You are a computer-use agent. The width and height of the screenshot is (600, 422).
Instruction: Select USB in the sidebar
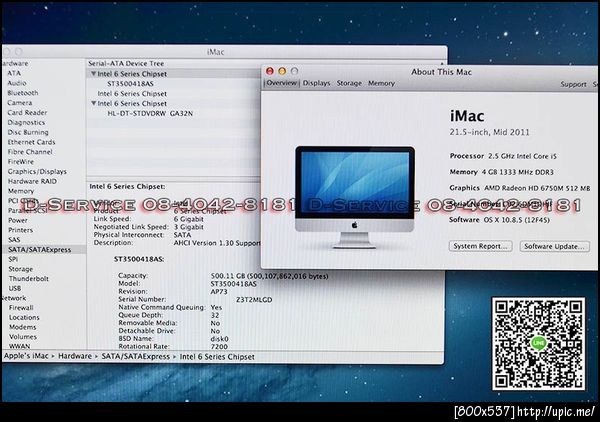15,288
